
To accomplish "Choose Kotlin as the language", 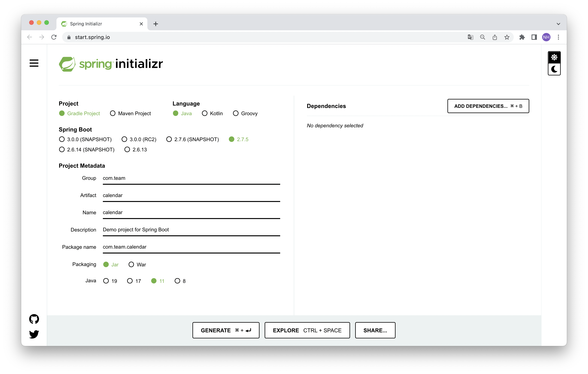I will tap(205, 113).
